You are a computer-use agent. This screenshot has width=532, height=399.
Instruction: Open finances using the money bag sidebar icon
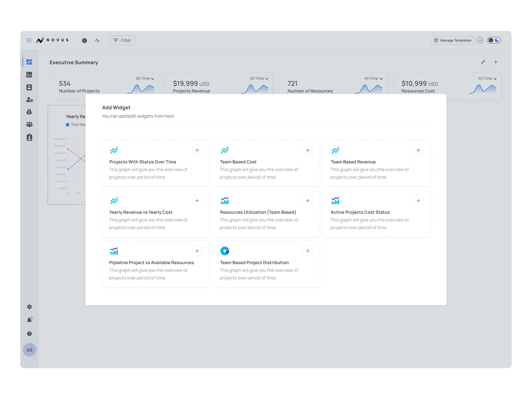(x=29, y=112)
